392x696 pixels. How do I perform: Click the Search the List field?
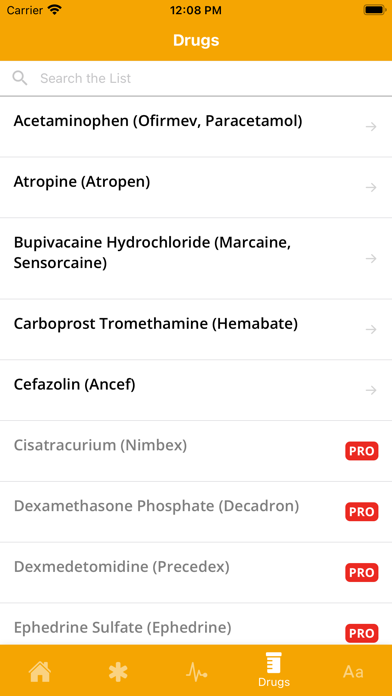click(x=196, y=78)
